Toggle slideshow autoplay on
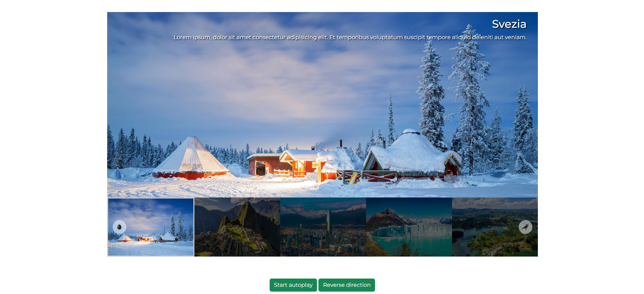644x294 pixels. pos(293,285)
